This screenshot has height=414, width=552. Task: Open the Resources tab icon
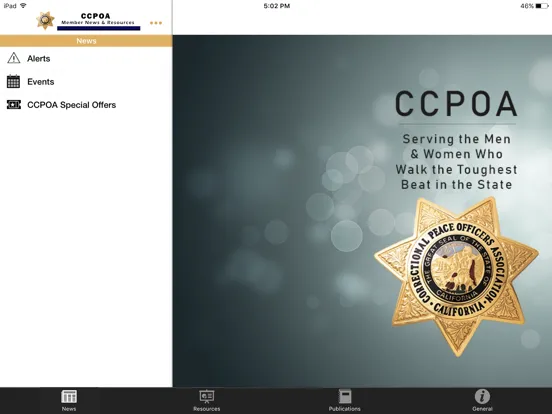pos(207,396)
